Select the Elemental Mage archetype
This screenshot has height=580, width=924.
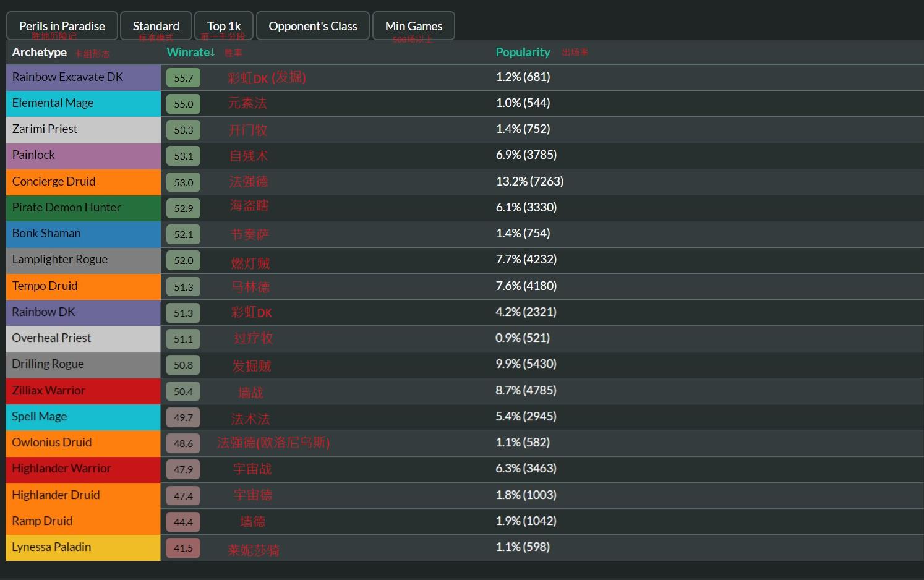[x=83, y=103]
